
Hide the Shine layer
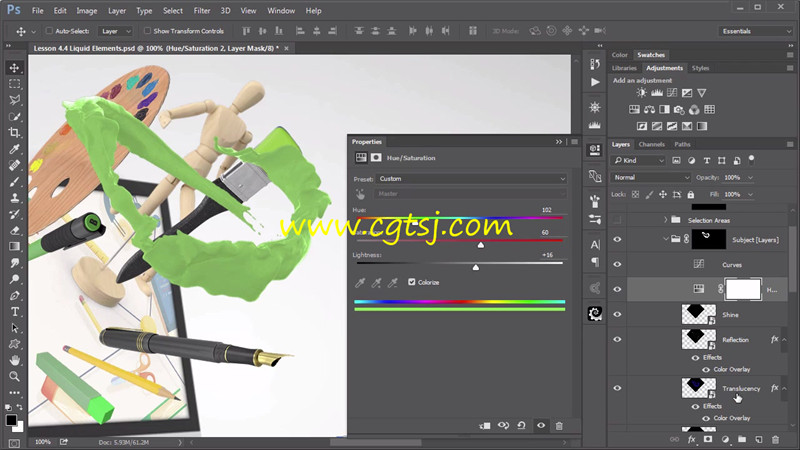(x=617, y=314)
